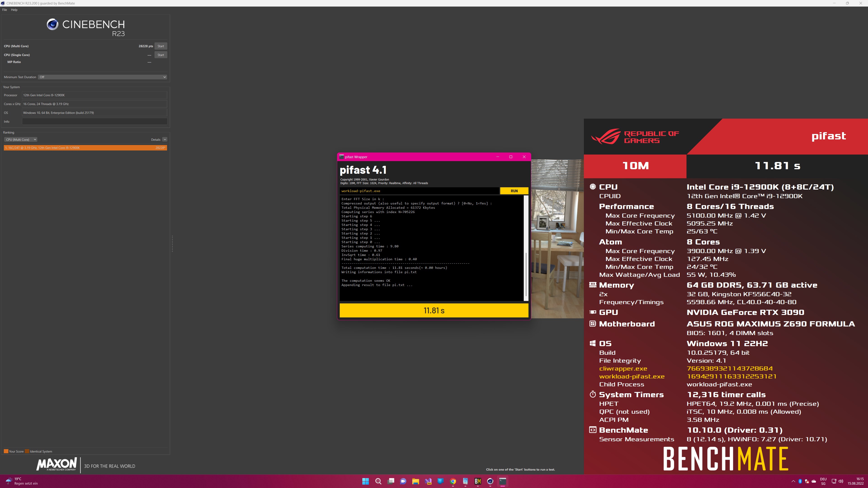This screenshot has height=488, width=868.
Task: Open Visual Studio Preview from the taskbar
Action: point(428,481)
